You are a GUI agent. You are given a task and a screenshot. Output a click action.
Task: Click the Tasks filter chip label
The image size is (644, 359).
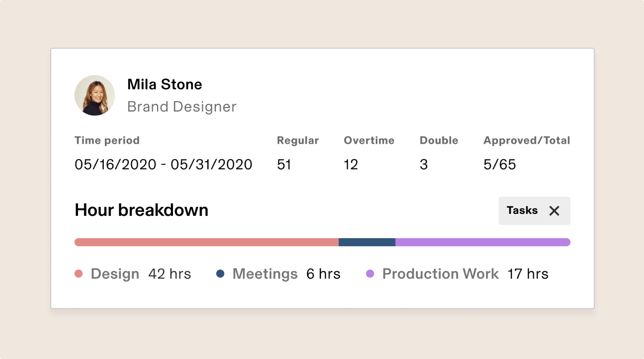tap(522, 210)
